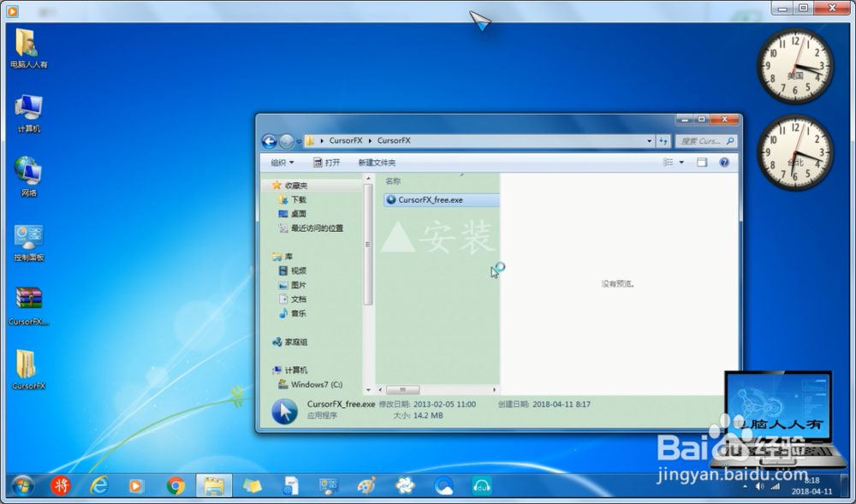This screenshot has height=504, width=856.
Task: Select the 电脑人人有 desktop folder icon
Action: coord(28,49)
